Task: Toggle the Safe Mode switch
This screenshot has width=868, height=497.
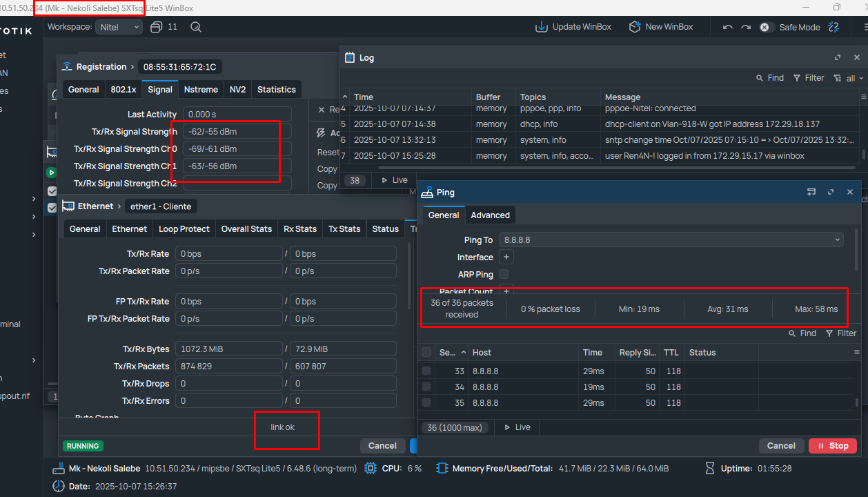Action: 765,27
